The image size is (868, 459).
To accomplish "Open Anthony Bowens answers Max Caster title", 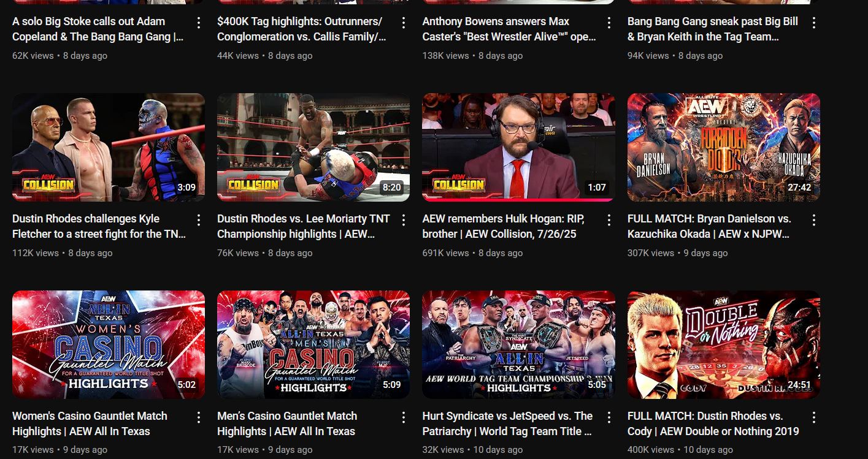I will click(x=509, y=29).
